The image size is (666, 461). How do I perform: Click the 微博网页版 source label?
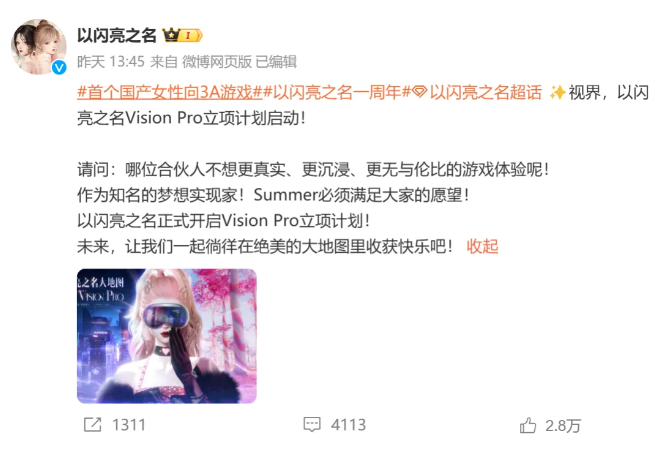[x=217, y=62]
